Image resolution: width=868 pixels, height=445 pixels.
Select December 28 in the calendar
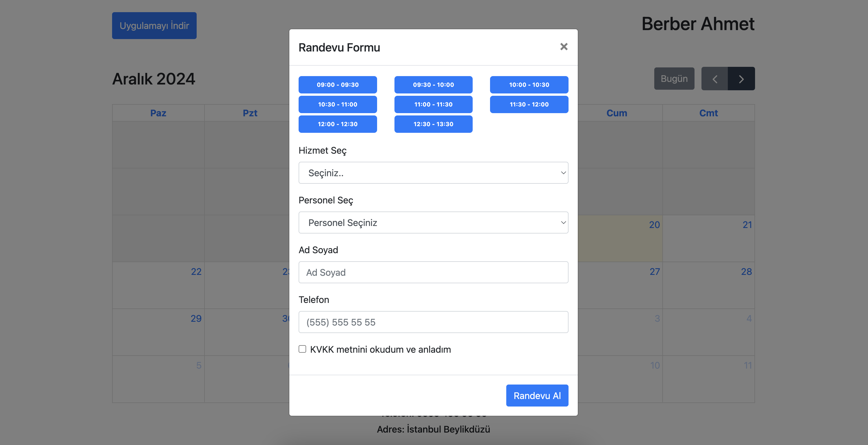click(x=708, y=285)
